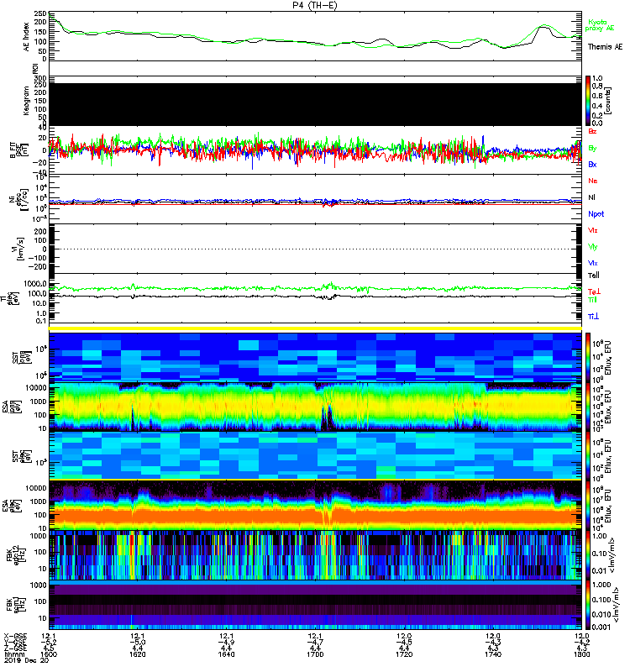Click the Vi velocity panel's dotted zero line
This screenshot has height=672, width=630.
pyautogui.click(x=315, y=249)
